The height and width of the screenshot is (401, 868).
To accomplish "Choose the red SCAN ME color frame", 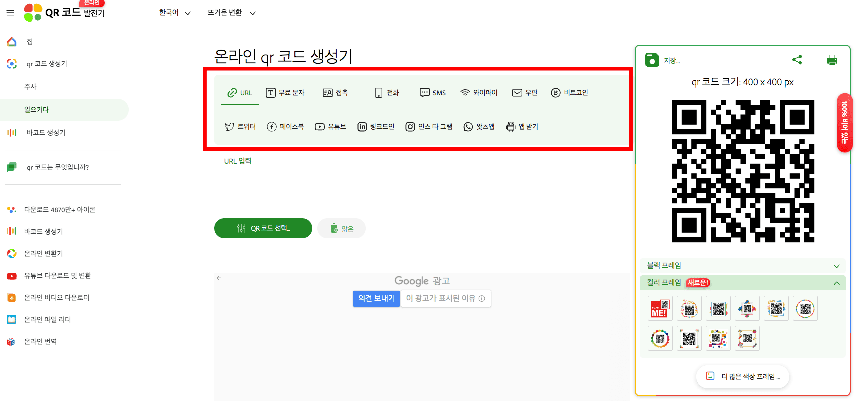I will point(660,308).
